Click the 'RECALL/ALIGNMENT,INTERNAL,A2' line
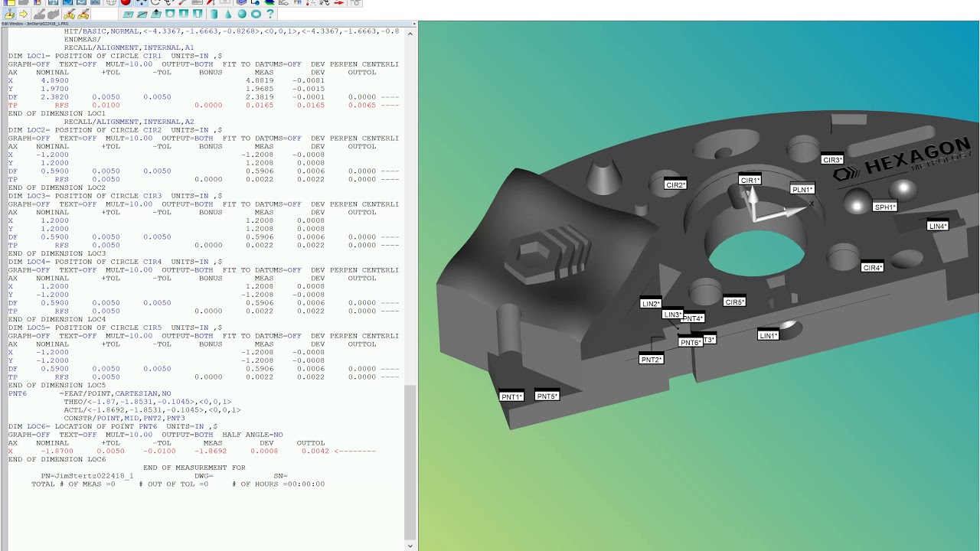 tap(129, 122)
